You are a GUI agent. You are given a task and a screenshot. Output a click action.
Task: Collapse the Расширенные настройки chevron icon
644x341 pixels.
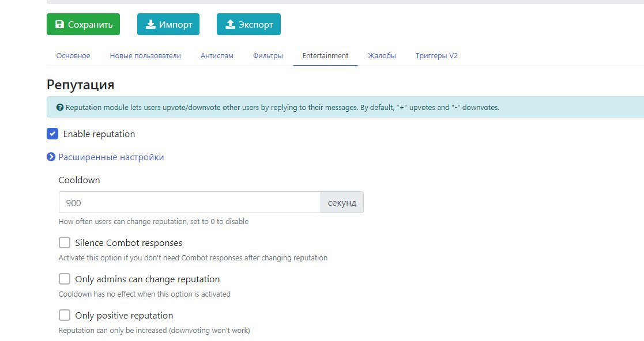[51, 157]
